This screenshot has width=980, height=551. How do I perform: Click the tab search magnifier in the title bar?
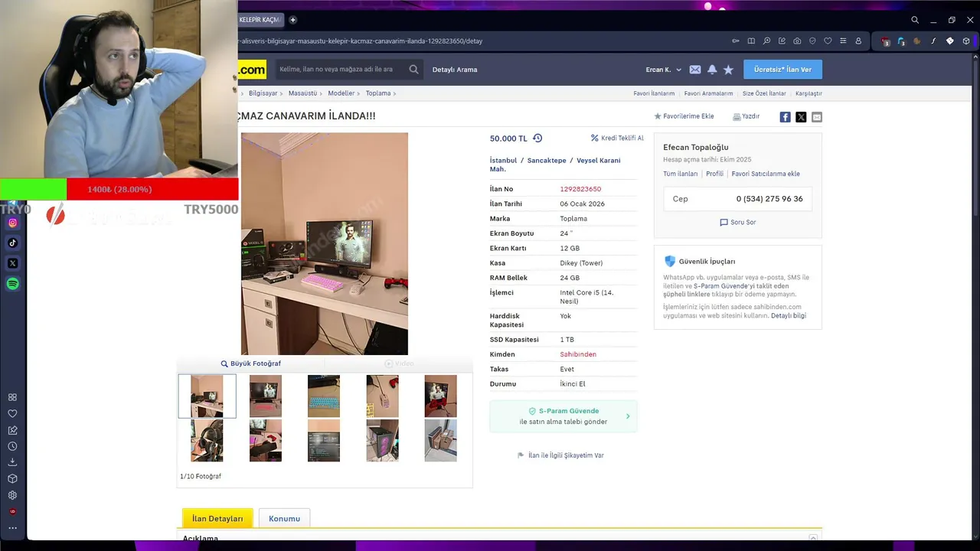[915, 20]
